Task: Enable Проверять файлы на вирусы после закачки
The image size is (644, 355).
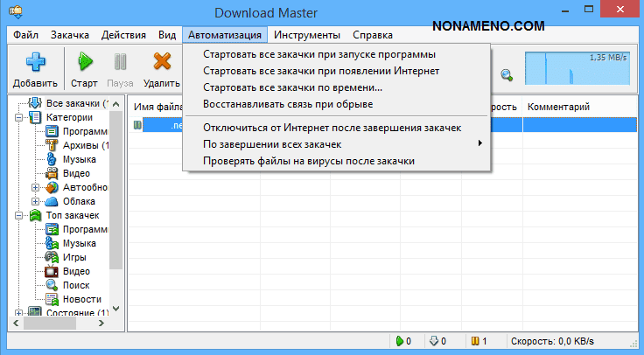Action: point(308,161)
